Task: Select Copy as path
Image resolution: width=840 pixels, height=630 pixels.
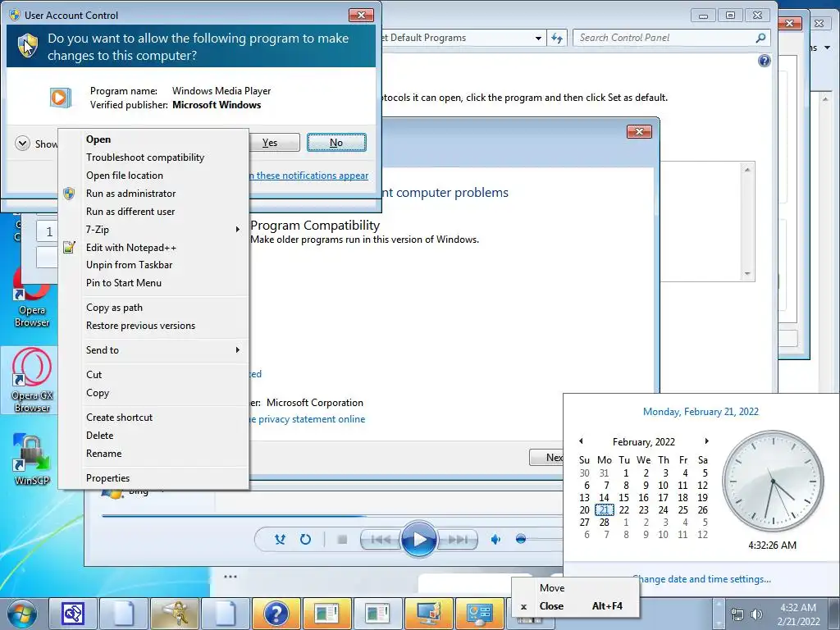Action: pyautogui.click(x=153, y=308)
